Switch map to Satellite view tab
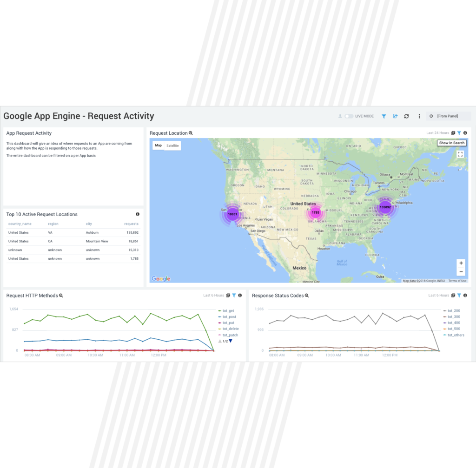Screen dimensions: 476x468 [x=172, y=145]
